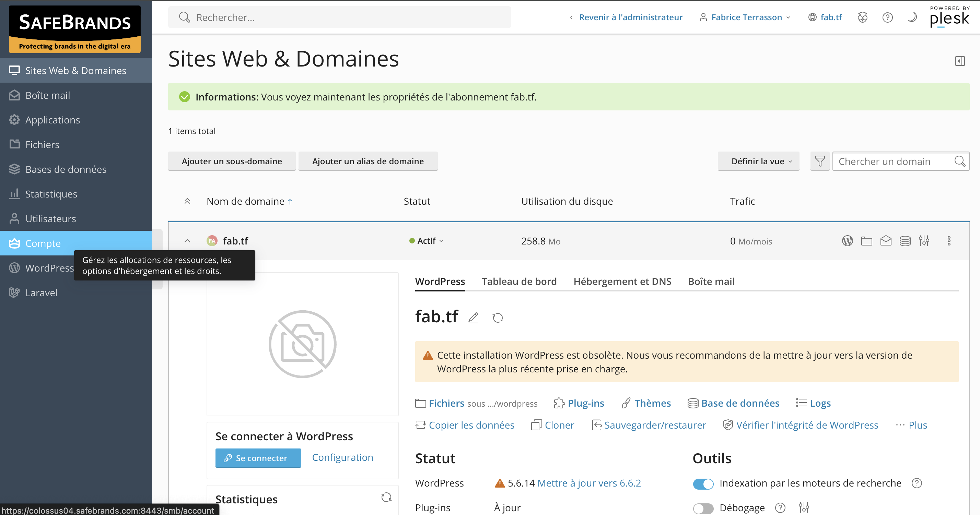Viewport: 980px width, 515px height.
Task: Switch to dark mode with moon icon
Action: point(912,17)
